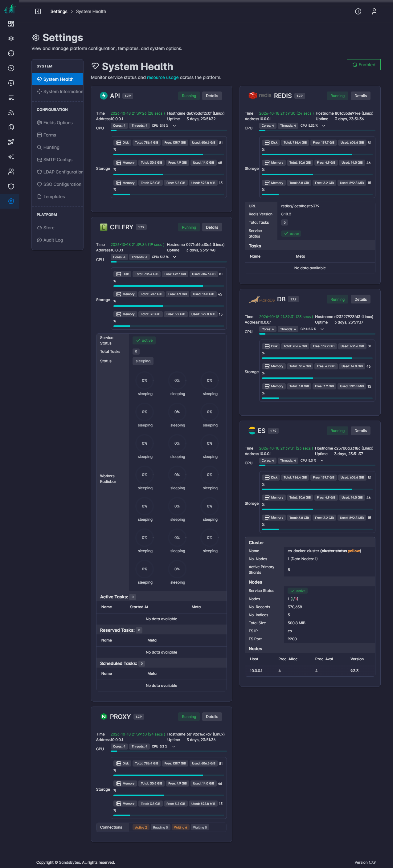Toggle the sidebar panel collapse icon
Screen dimensions: 393x868
[38, 11]
